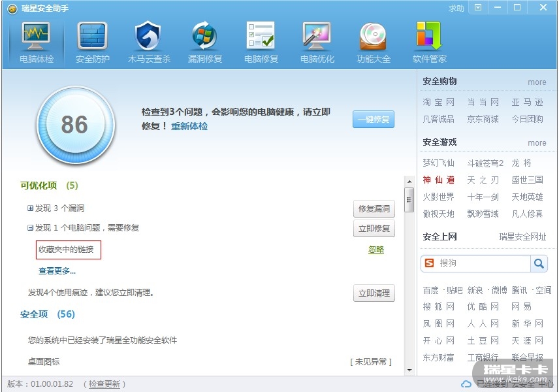Select the 电脑修复 checklist icon
The height and width of the screenshot is (392, 559).
(261, 35)
